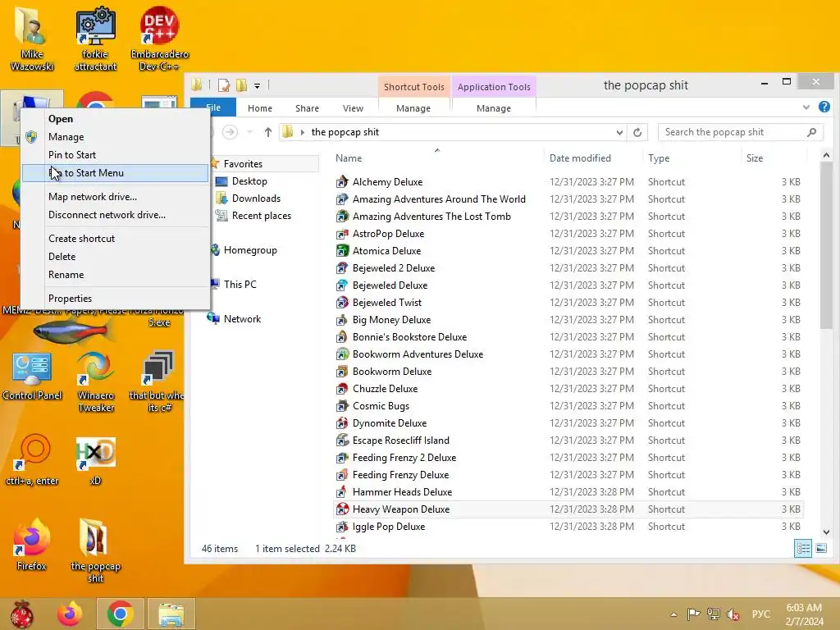Click the breadcrumb arrow before 'the popcap shit'
The image size is (840, 630).
[x=302, y=132]
